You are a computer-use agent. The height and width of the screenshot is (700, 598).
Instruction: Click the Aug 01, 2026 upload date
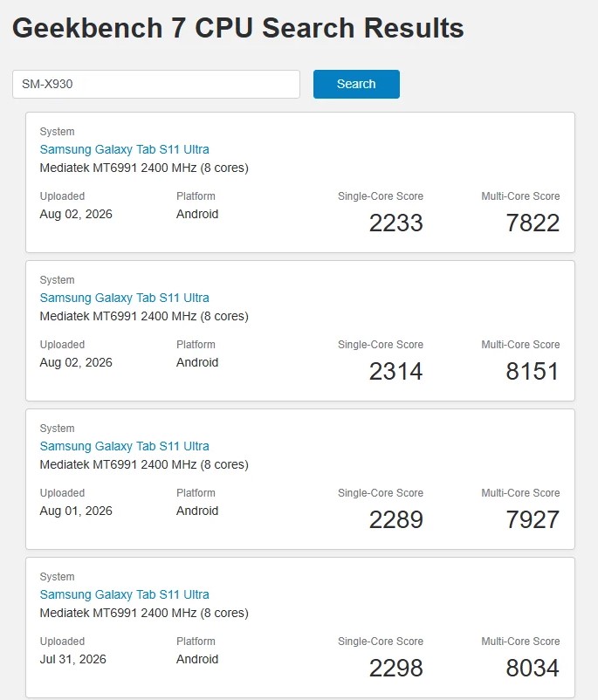tap(76, 511)
